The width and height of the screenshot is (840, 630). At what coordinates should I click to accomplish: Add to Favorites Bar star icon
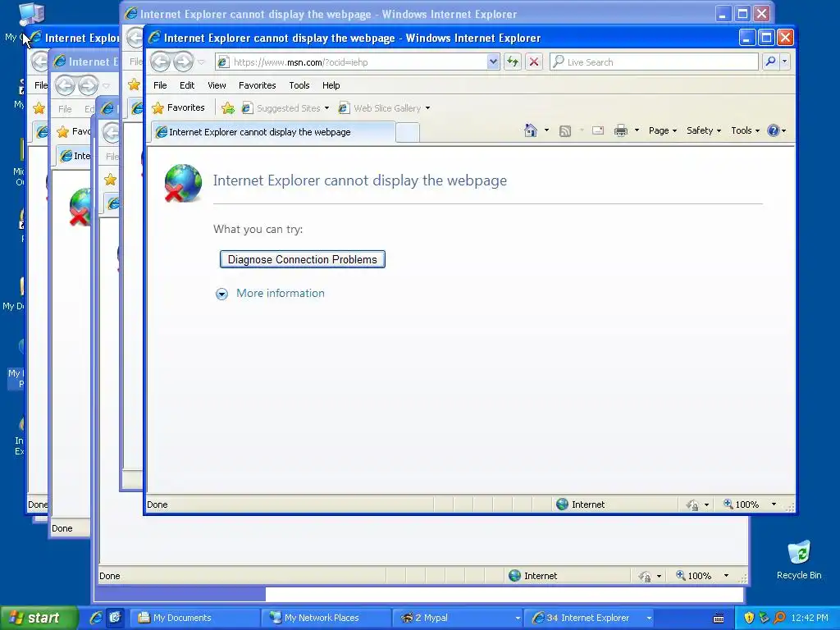coord(228,108)
